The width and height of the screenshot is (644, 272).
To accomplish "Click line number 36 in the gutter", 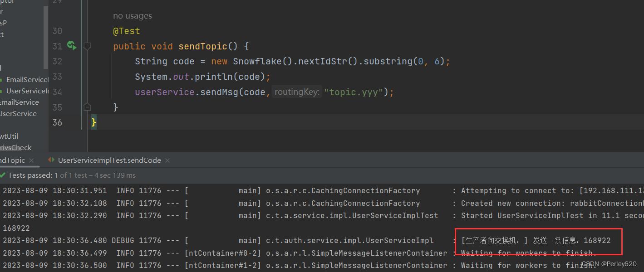I will point(57,122).
